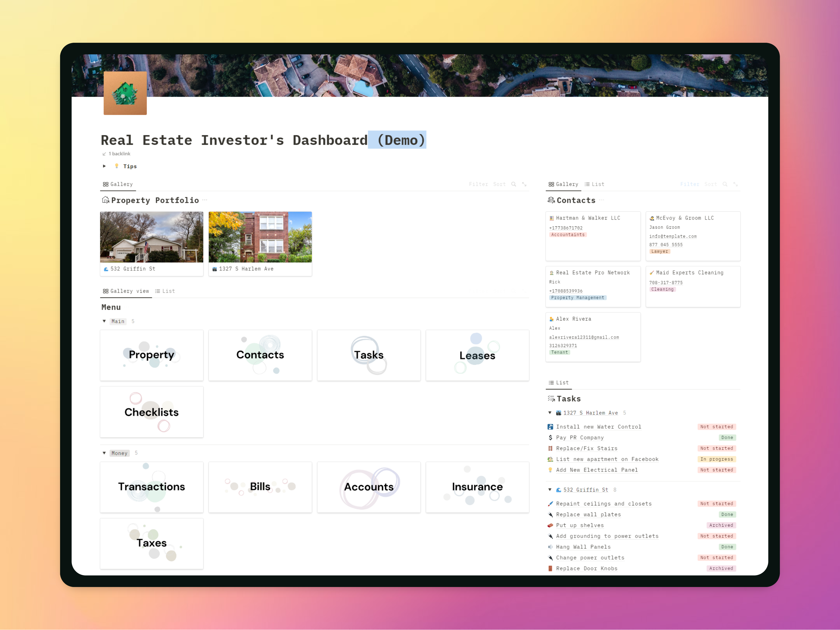Click the 'Property Management' tag
The image size is (840, 630).
tap(578, 298)
